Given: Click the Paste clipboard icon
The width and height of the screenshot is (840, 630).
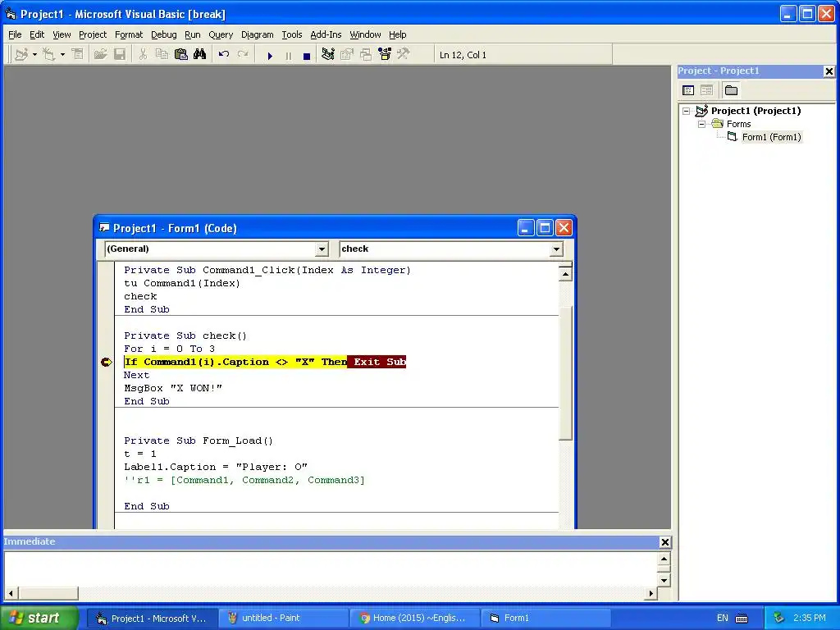Looking at the screenshot, I should (x=181, y=55).
